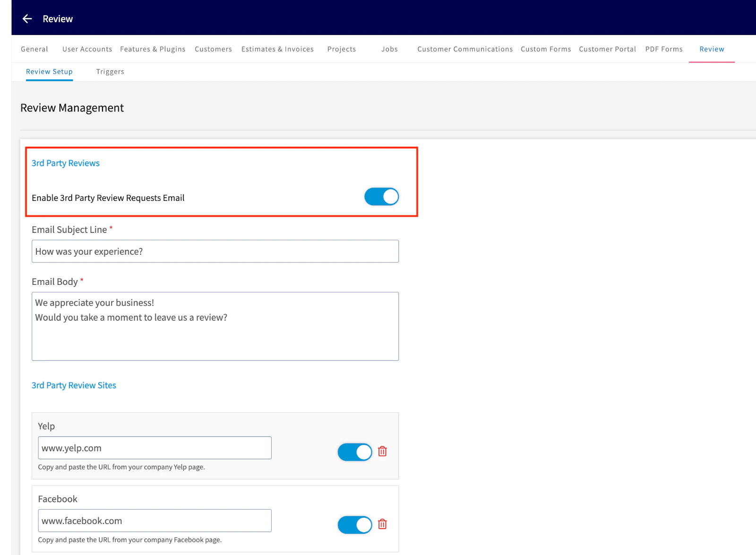Open Customer Communications tab
This screenshot has width=756, height=555.
tap(465, 49)
